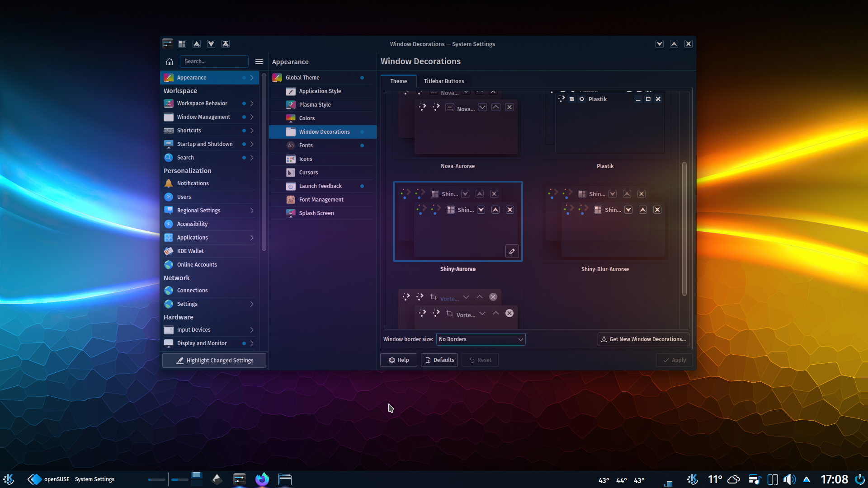The height and width of the screenshot is (488, 868).
Task: Click the Search input field
Action: [214, 61]
